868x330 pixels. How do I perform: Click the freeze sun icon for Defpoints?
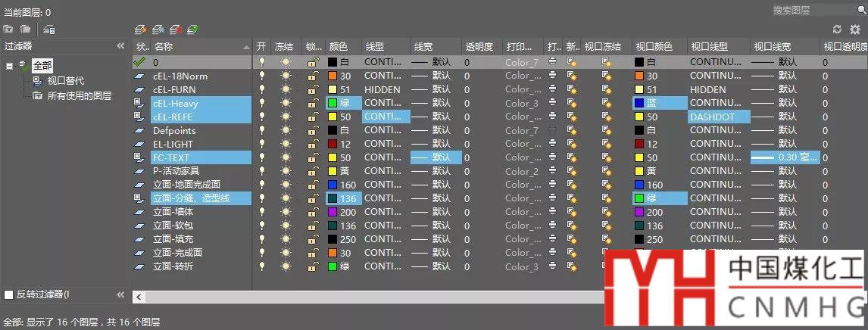(286, 130)
